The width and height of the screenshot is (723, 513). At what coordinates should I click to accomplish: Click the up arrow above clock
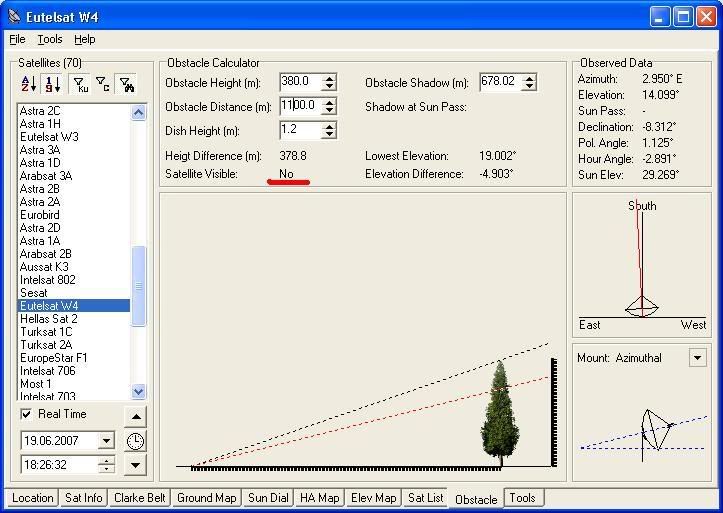click(x=136, y=417)
